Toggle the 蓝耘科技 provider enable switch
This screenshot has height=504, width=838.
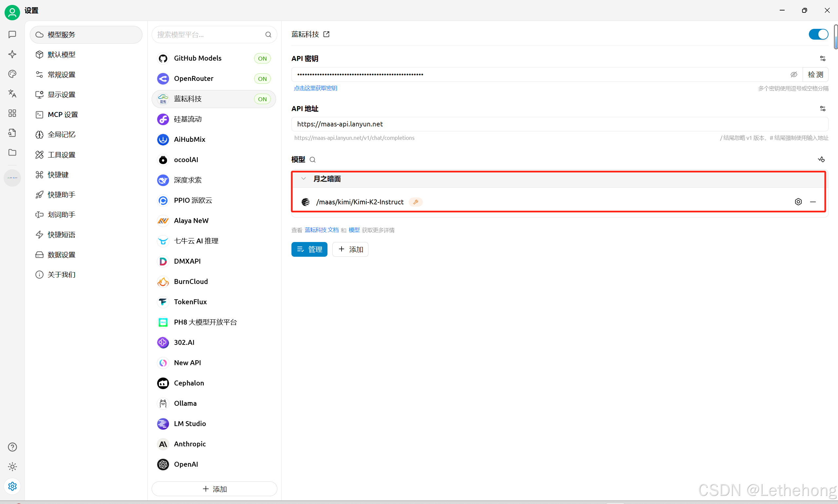tap(818, 34)
